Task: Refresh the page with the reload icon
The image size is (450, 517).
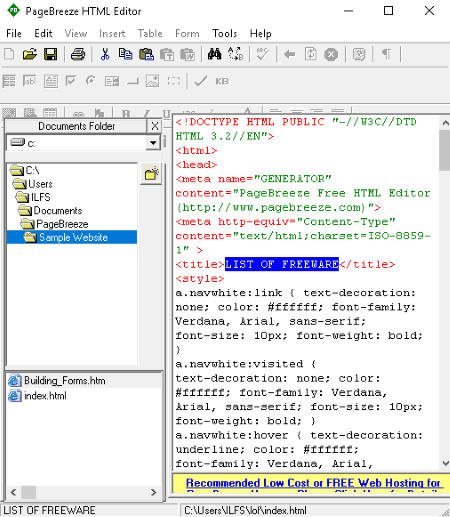Action: click(310, 54)
